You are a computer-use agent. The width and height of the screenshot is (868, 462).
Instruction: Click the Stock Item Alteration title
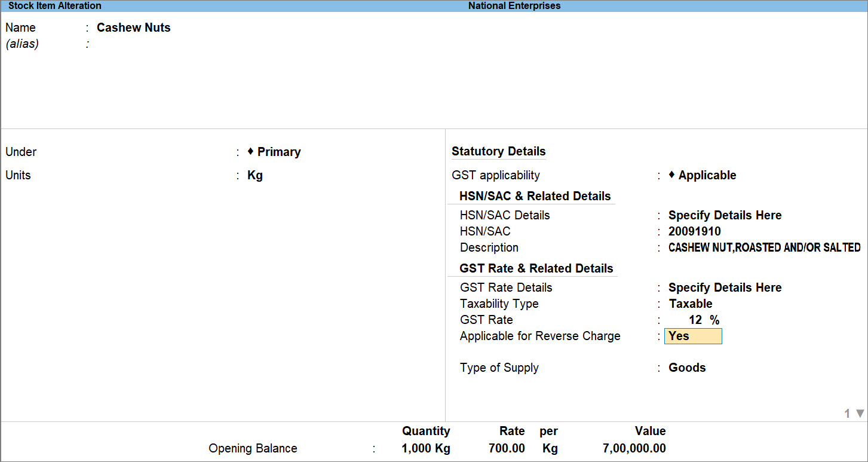[x=55, y=6]
